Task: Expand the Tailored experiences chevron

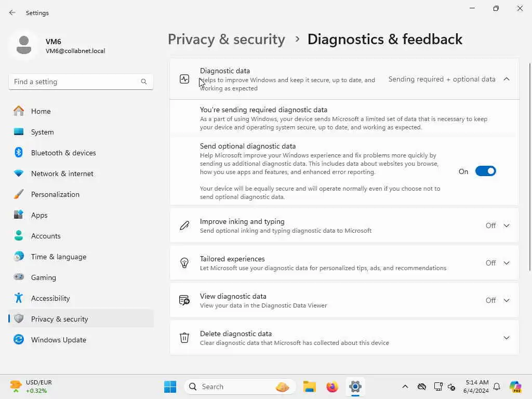Action: click(507, 263)
